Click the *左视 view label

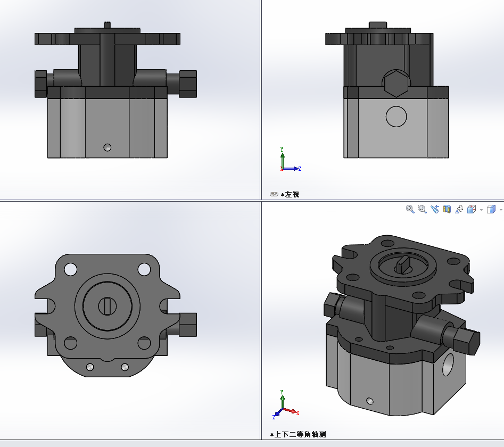290,194
